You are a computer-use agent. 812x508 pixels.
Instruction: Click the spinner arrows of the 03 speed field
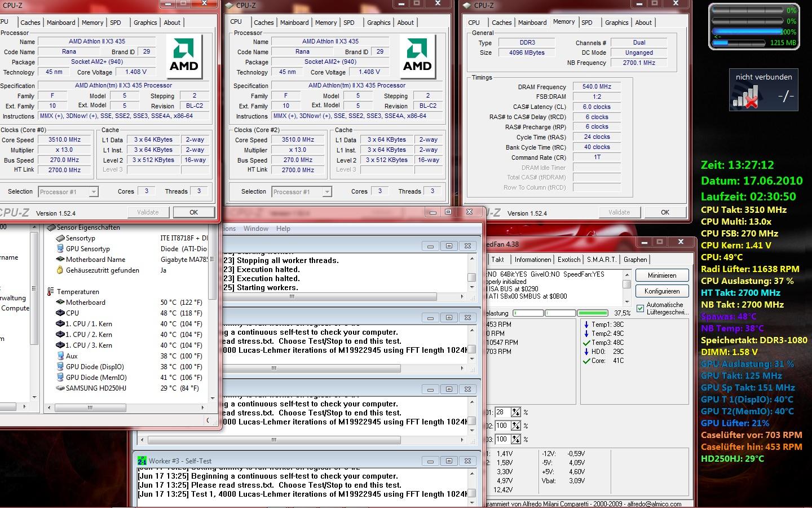(515, 439)
